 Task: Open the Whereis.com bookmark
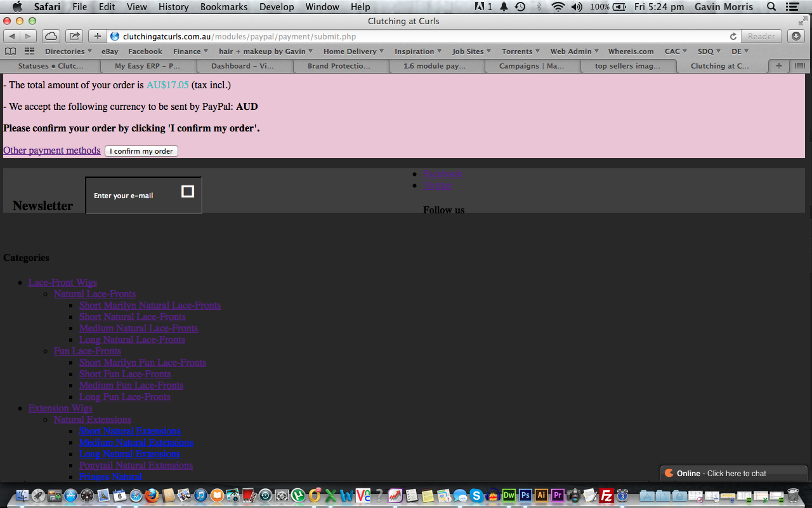[x=631, y=51]
